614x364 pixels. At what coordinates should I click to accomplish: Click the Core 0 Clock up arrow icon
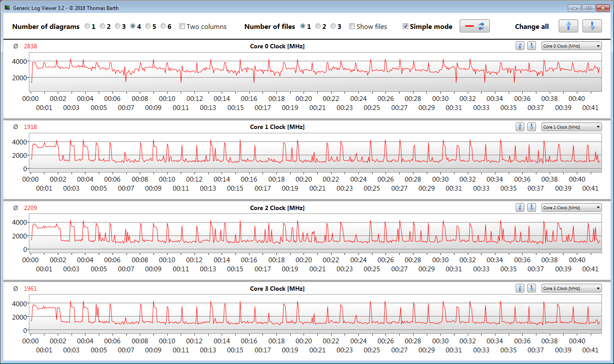(x=520, y=46)
